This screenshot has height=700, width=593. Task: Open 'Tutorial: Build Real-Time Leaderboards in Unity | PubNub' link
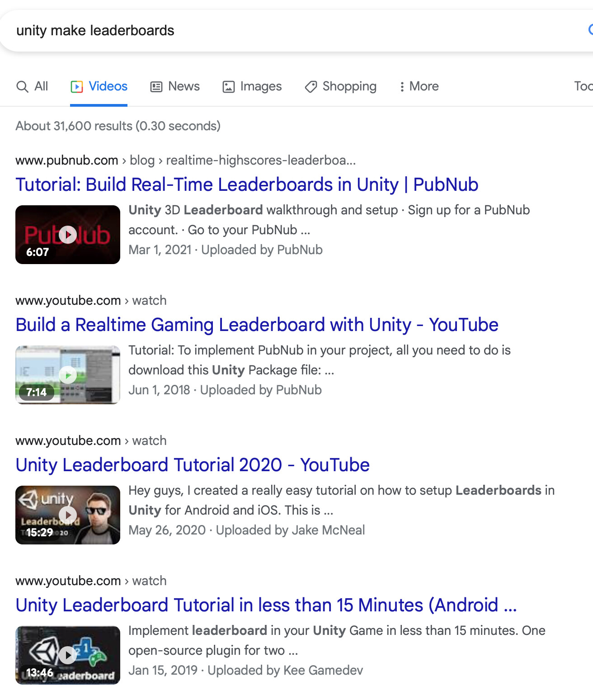click(247, 184)
